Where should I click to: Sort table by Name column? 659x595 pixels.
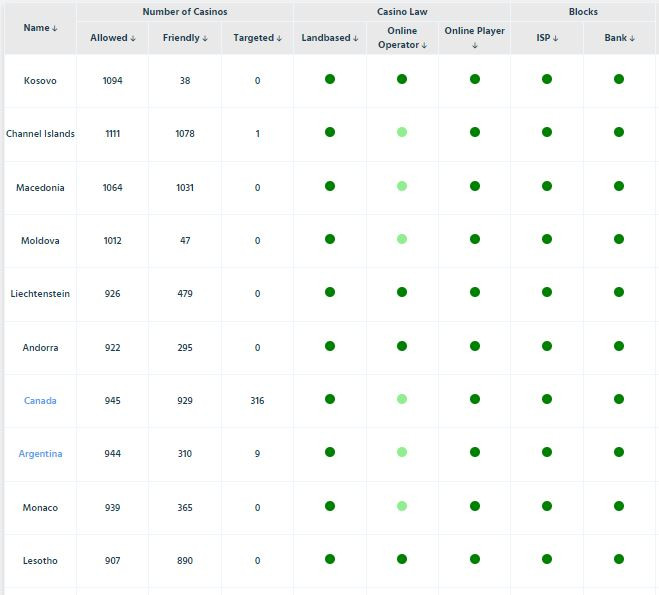click(40, 28)
